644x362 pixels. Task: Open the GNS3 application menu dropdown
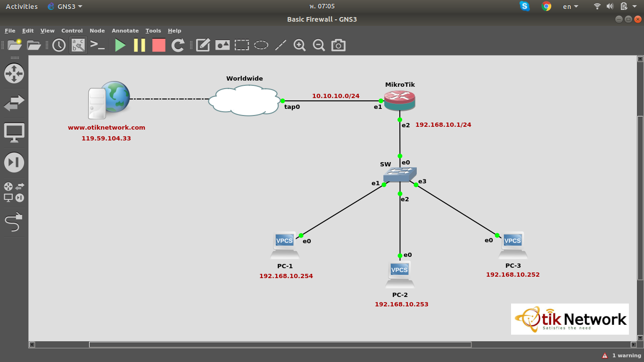tap(65, 6)
